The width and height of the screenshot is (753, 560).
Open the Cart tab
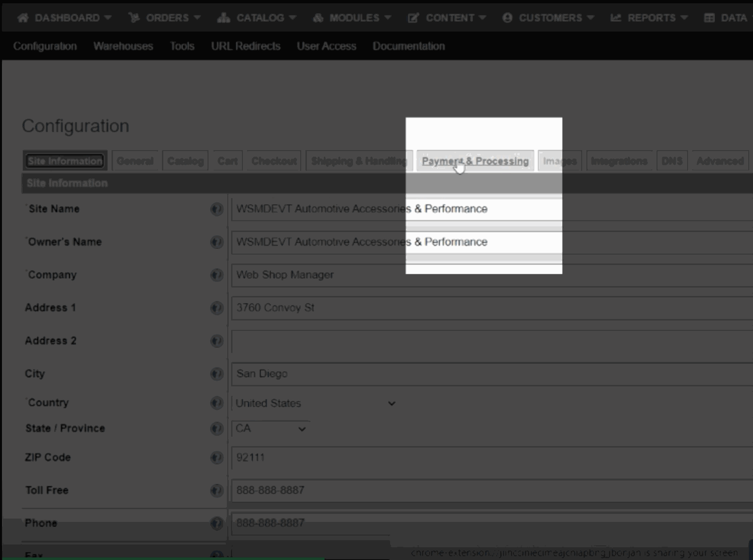pos(227,161)
